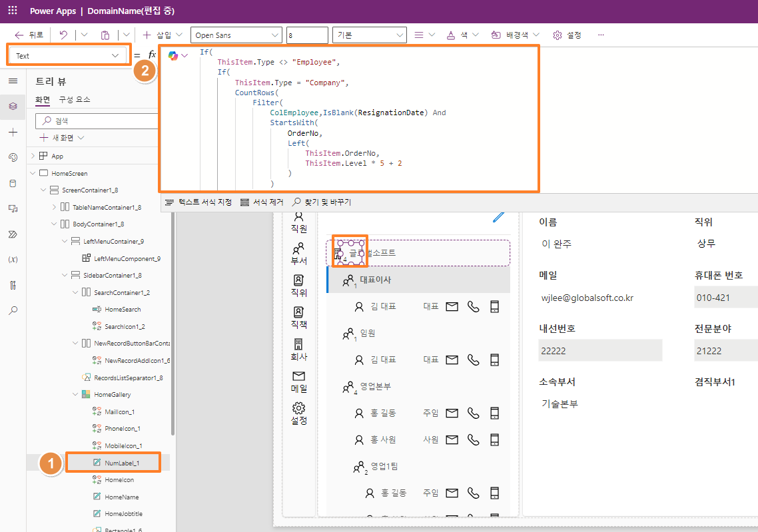This screenshot has width=758, height=532.
Task: Open the text alignment menu icon
Action: 424,35
